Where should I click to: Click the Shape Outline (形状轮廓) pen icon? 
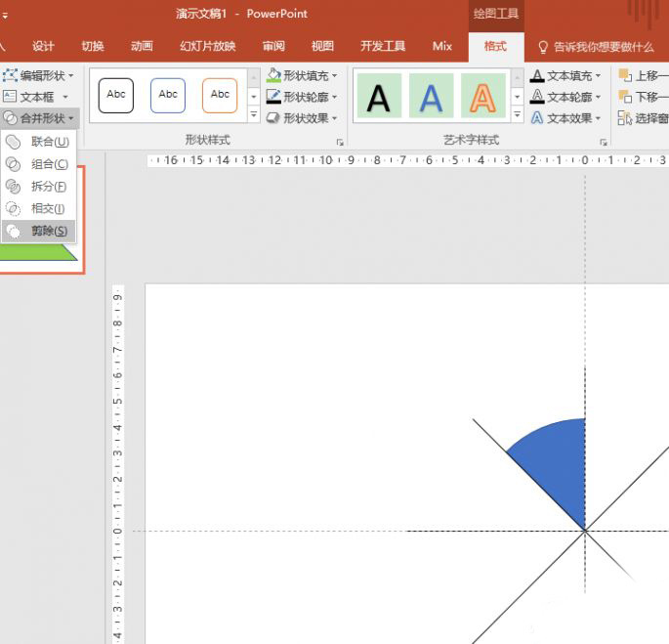coord(274,97)
